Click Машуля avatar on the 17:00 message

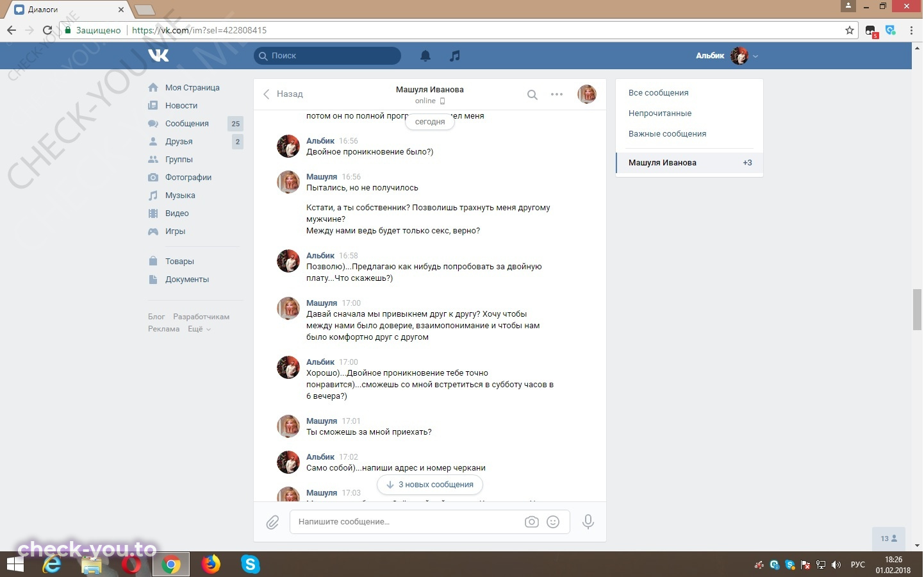pyautogui.click(x=288, y=308)
